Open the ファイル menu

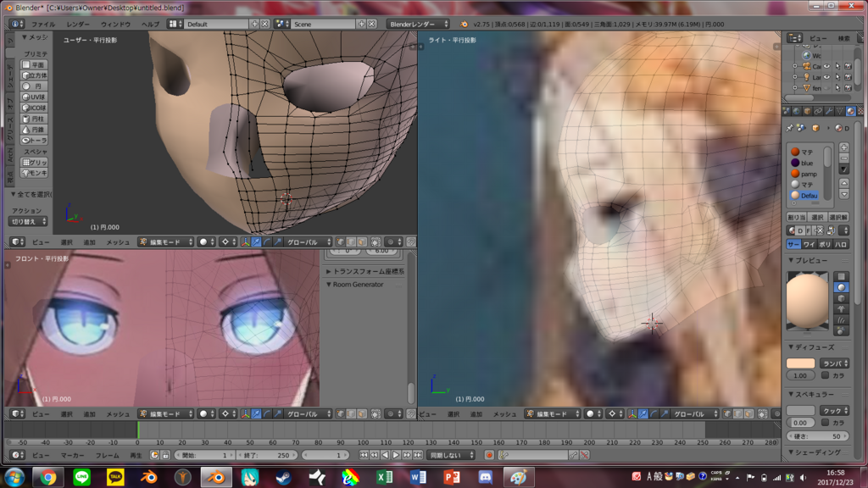[42, 25]
